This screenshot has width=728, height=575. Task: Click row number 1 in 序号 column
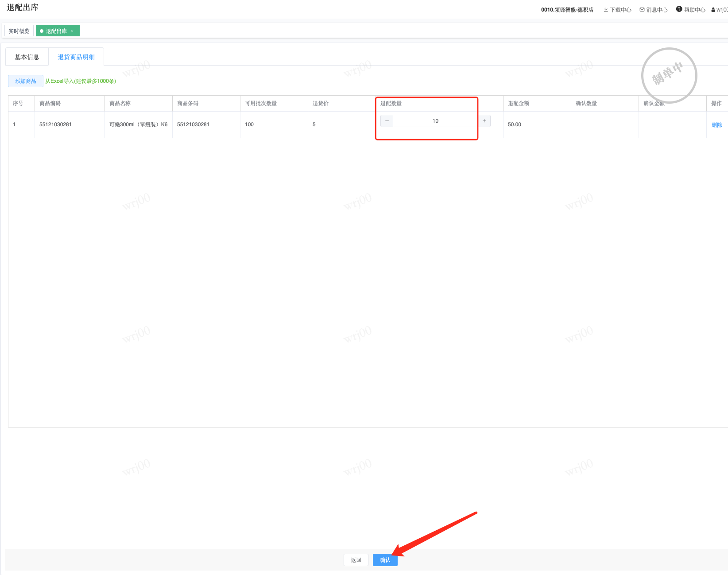tap(14, 124)
